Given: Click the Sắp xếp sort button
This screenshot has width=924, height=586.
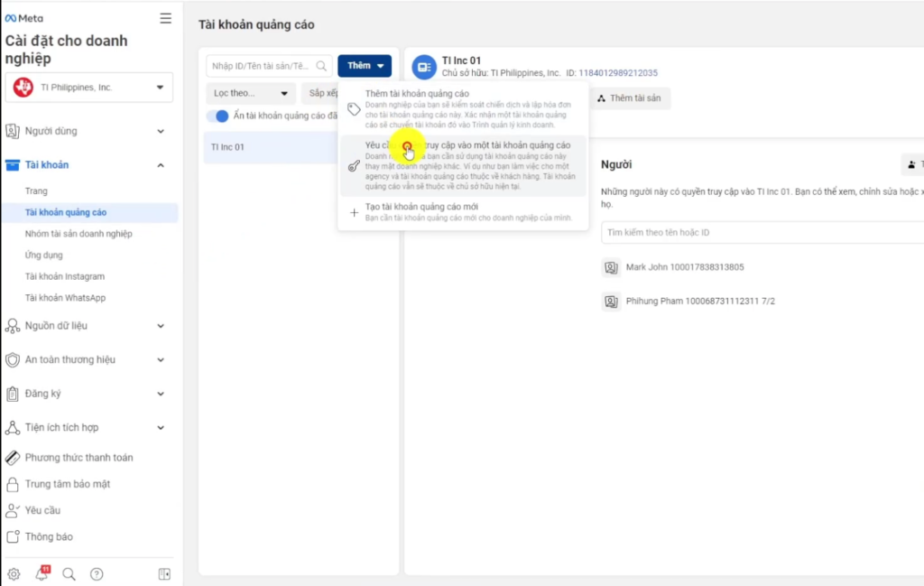Looking at the screenshot, I should (x=322, y=93).
